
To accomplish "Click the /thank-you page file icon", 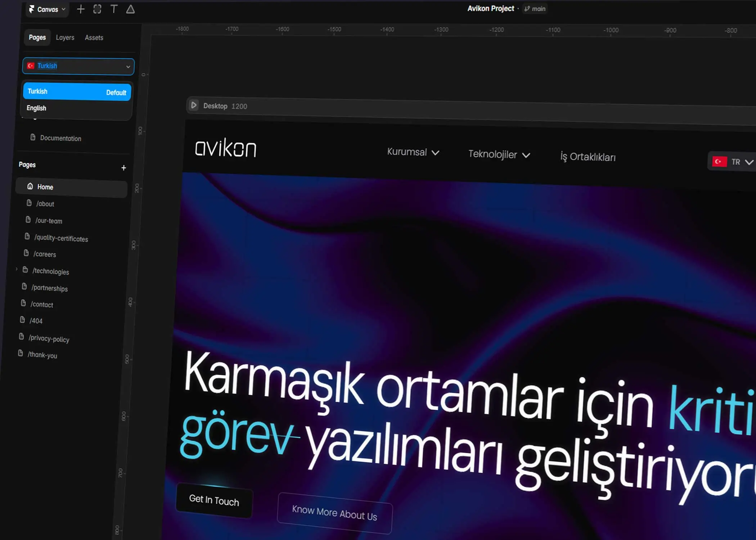I will 21,353.
